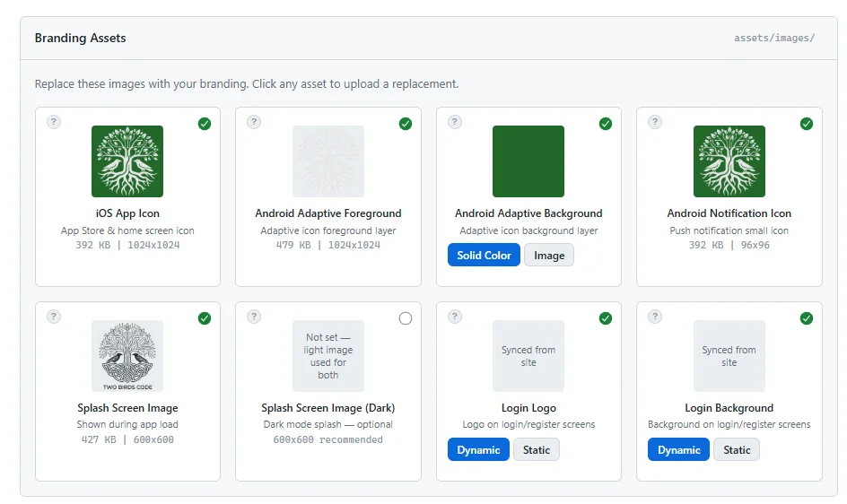Click the 'Splash Screen Image (Dark)' title
Viewport: 847px width, 504px height.
tap(328, 408)
